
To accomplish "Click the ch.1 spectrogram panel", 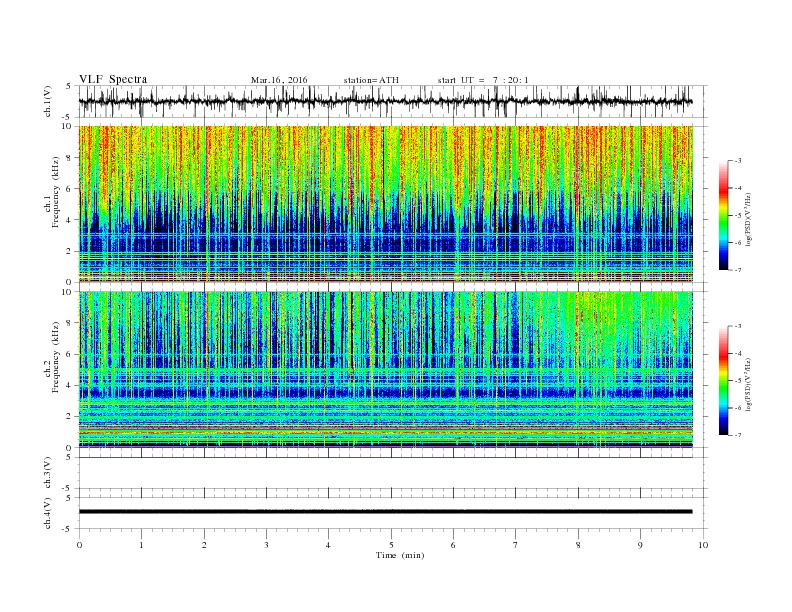I will (x=385, y=204).
